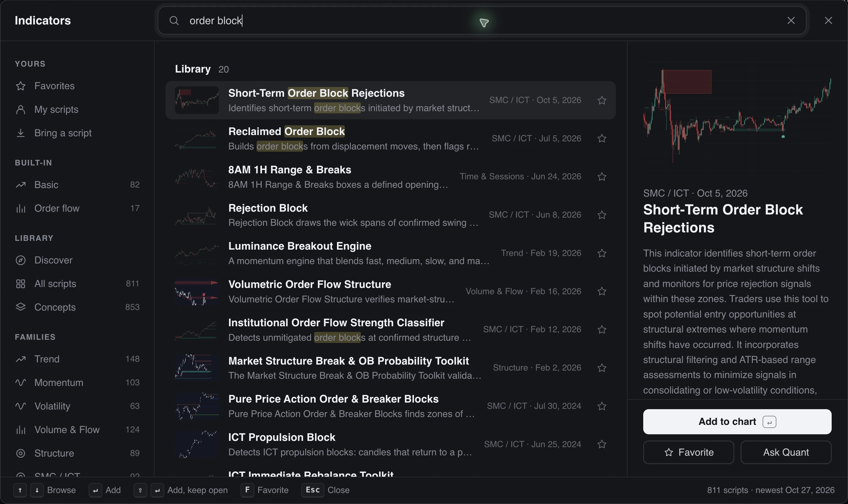Click 'SMC / ICT · Oct 5, 2026' in details
Image resolution: width=848 pixels, height=504 pixels.
click(x=695, y=193)
